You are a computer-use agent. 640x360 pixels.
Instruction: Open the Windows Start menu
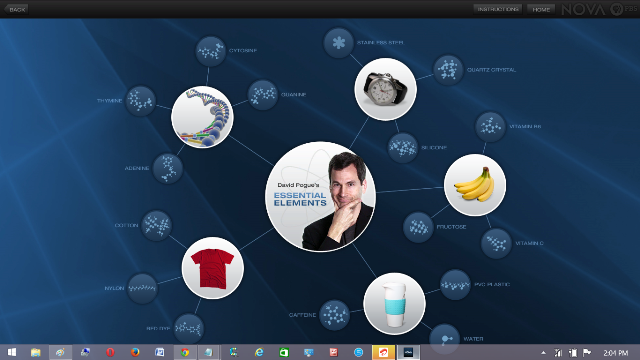[x=12, y=352]
